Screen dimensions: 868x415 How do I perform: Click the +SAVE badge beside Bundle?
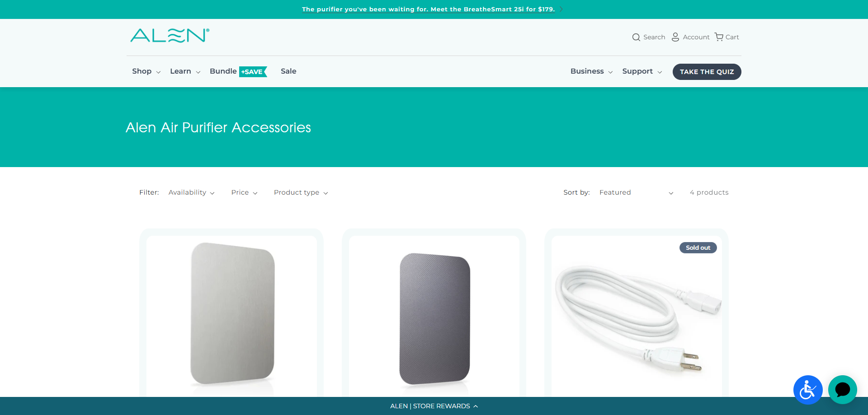click(x=253, y=72)
